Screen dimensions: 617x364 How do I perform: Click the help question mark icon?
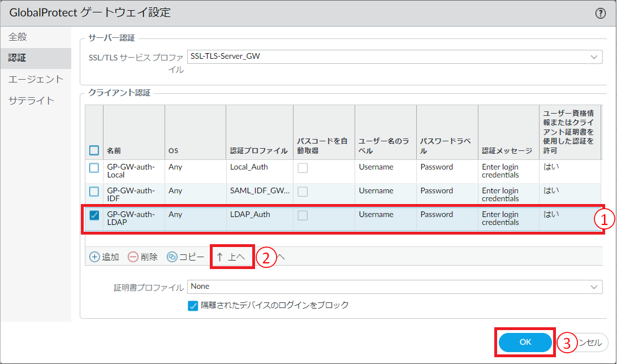[x=601, y=14]
